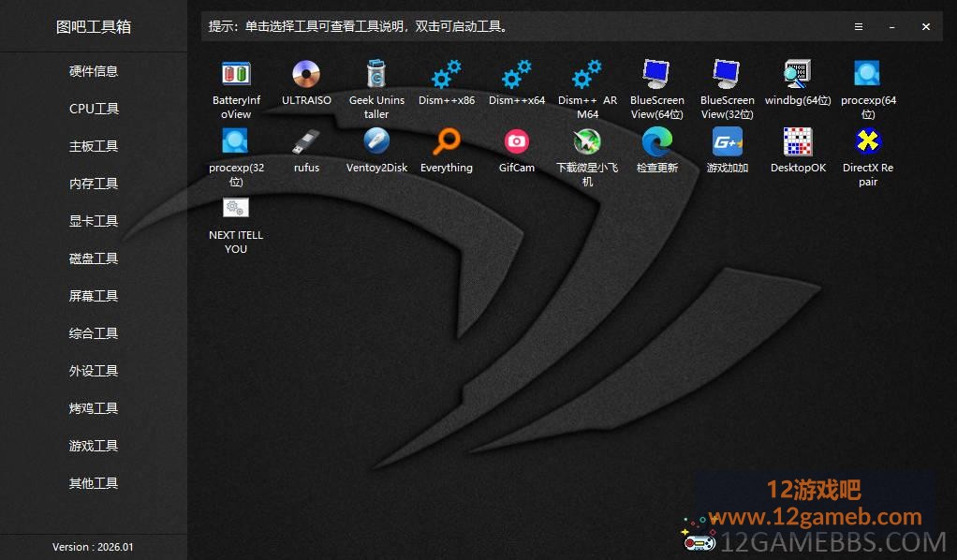Switch to 内存工具 category
Image resolution: width=957 pixels, height=560 pixels.
(94, 184)
